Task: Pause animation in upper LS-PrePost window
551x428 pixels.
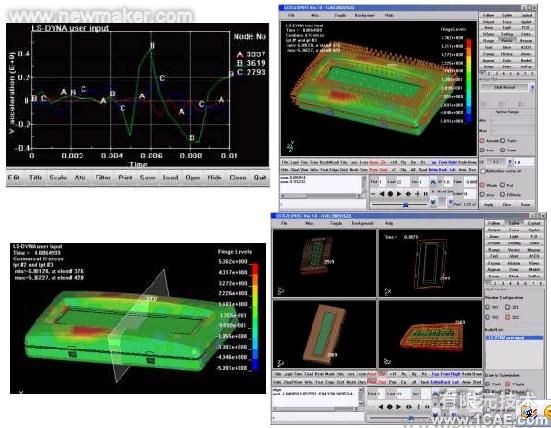Action: tap(426, 194)
